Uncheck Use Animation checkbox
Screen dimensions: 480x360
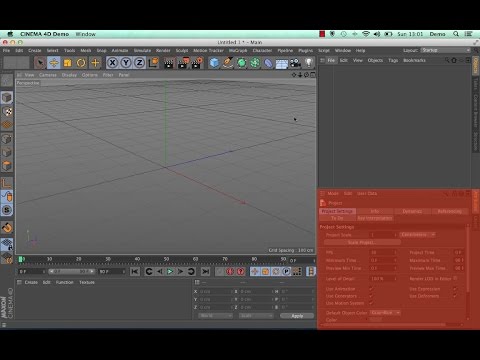pyautogui.click(x=371, y=289)
